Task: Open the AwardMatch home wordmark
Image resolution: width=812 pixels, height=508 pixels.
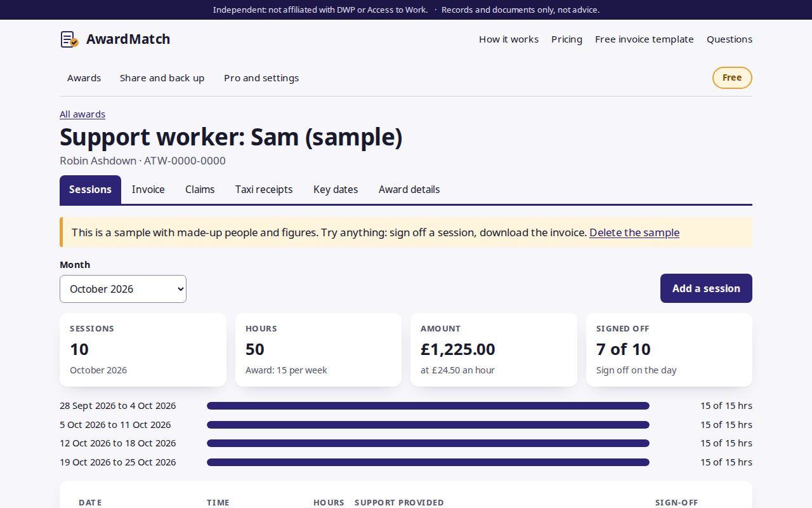Action: [128, 39]
